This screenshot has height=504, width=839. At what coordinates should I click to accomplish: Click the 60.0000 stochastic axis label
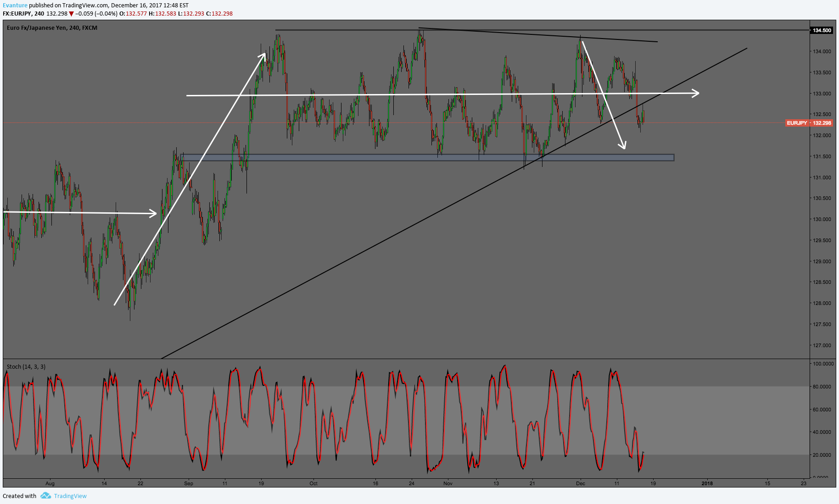822,410
